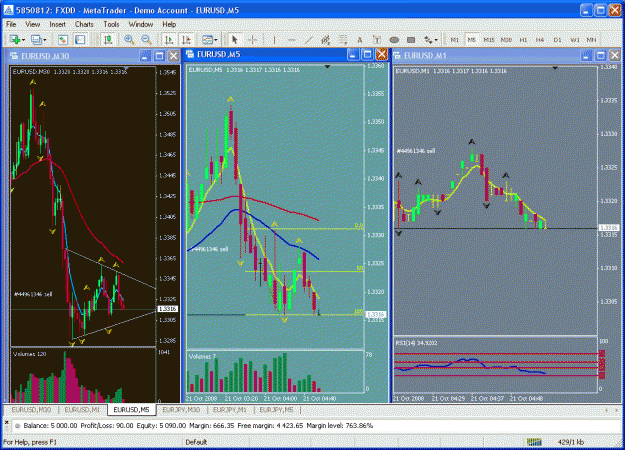The width and height of the screenshot is (625, 450).
Task: Click the Zoom Out magnifier icon
Action: click(146, 40)
